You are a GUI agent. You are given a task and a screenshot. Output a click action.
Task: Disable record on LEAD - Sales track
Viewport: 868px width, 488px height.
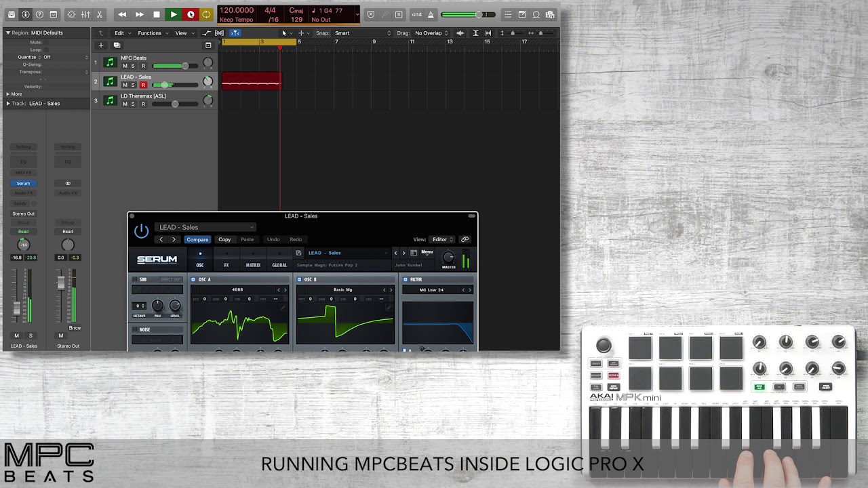tap(143, 85)
